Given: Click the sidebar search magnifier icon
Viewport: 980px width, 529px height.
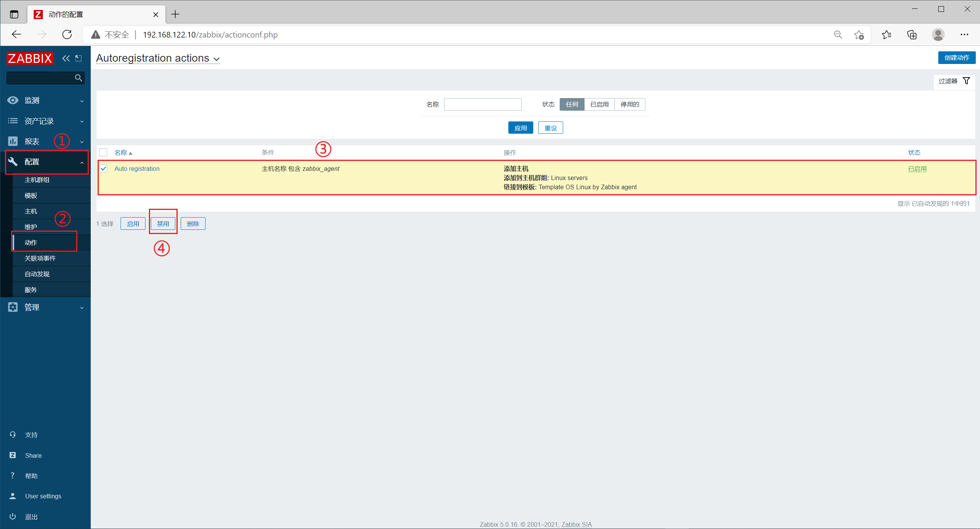Looking at the screenshot, I should point(78,78).
